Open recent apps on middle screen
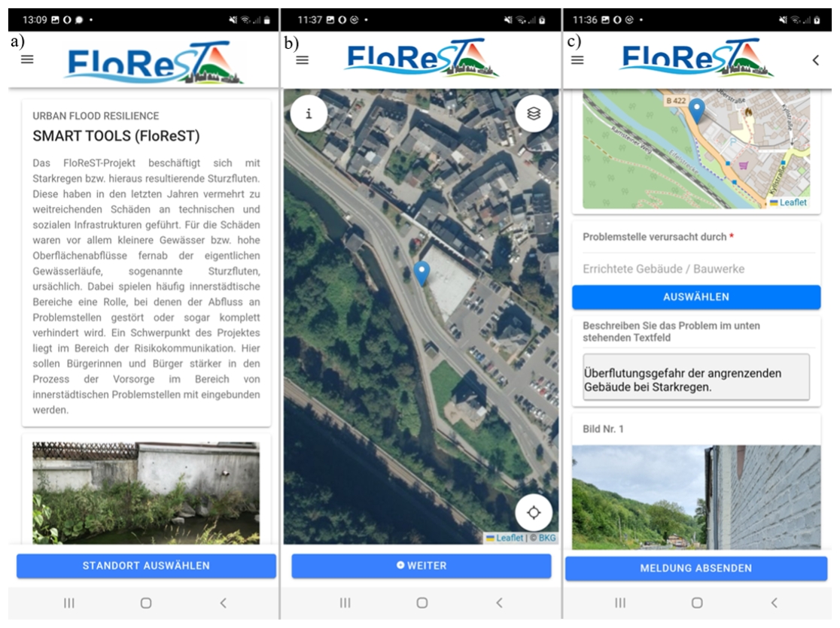The height and width of the screenshot is (628, 840). (345, 602)
